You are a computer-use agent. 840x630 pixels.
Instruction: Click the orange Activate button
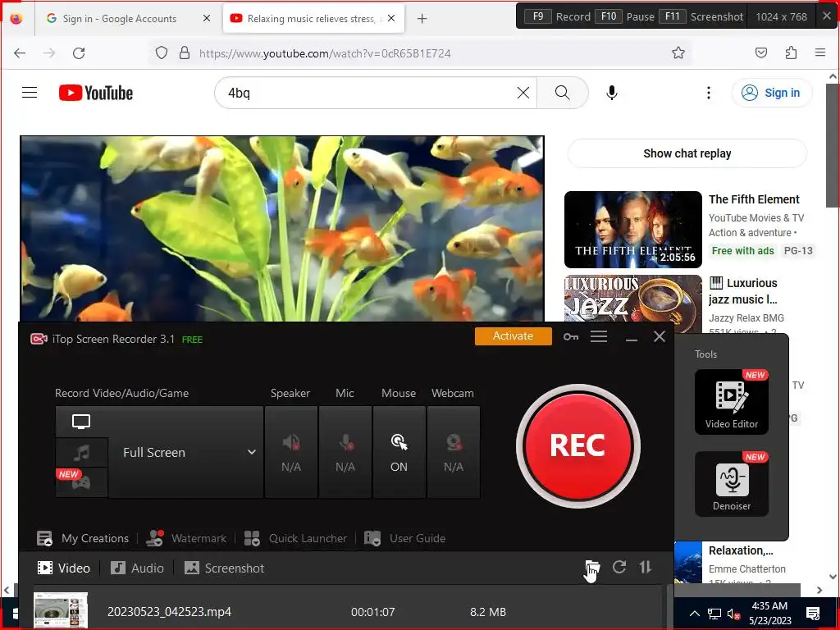point(514,336)
